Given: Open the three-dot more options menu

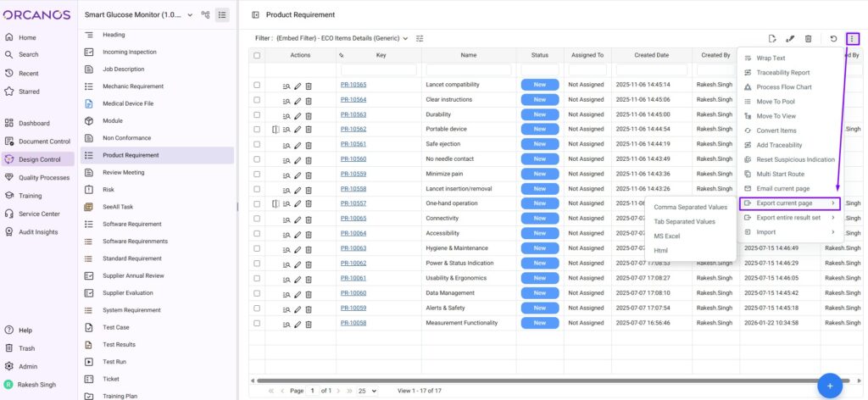Looking at the screenshot, I should point(852,38).
